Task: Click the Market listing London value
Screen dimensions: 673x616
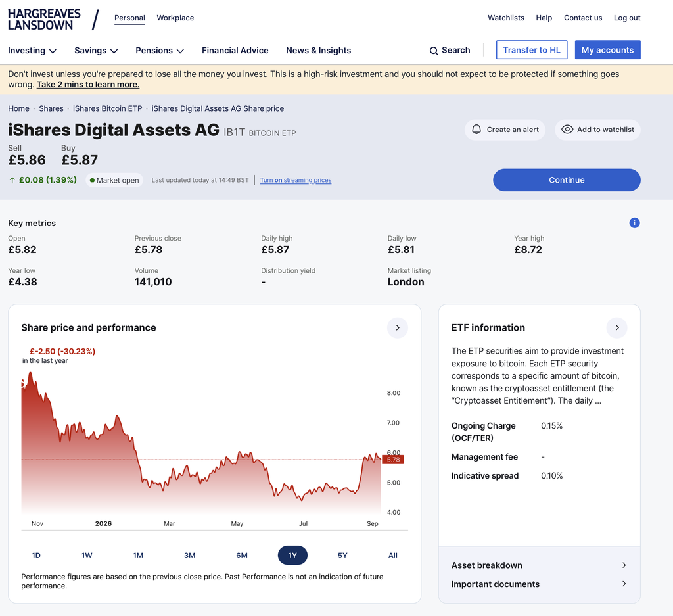Action: [x=406, y=282]
